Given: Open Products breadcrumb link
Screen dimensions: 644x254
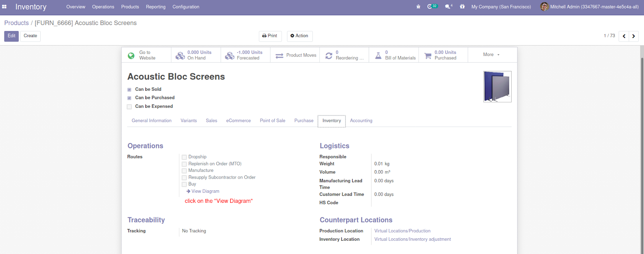Looking at the screenshot, I should click(x=17, y=23).
